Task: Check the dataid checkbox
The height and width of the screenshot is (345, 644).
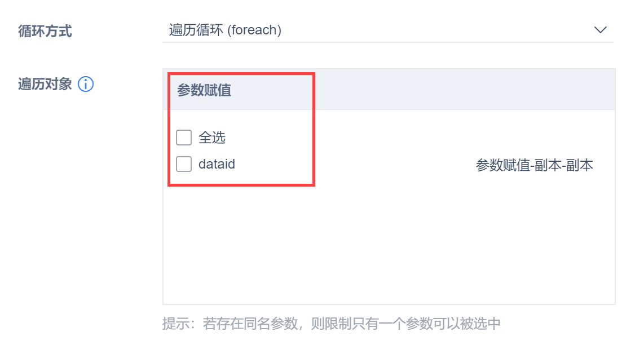Action: [184, 164]
